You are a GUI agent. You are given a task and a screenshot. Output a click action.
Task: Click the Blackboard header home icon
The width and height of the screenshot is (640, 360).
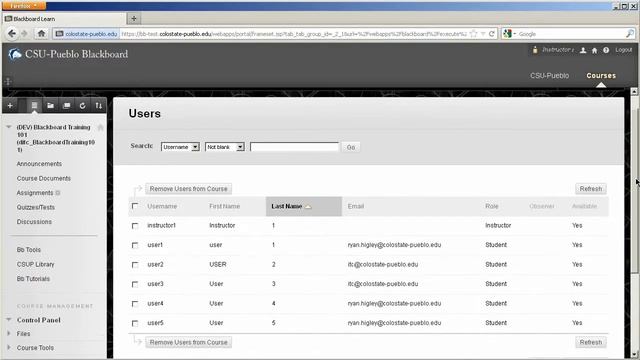click(x=594, y=50)
